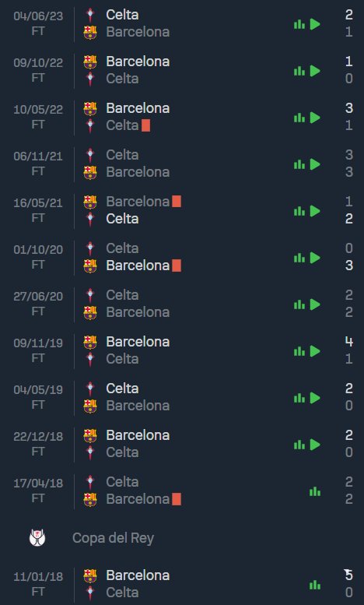The width and height of the screenshot is (364, 605).
Task: Click Celta's red card on 10/05/22 match
Action: point(145,125)
